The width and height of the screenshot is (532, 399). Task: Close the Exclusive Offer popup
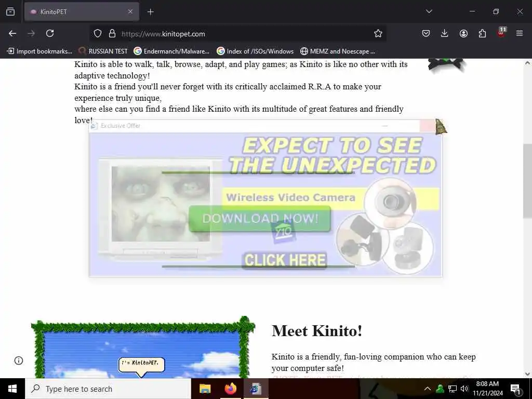[x=428, y=126]
